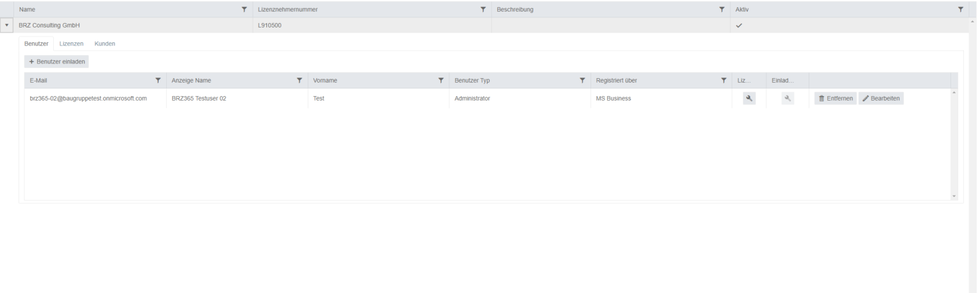The image size is (980, 293).
Task: Open filter for Beschreibung column
Action: pyautogui.click(x=722, y=10)
